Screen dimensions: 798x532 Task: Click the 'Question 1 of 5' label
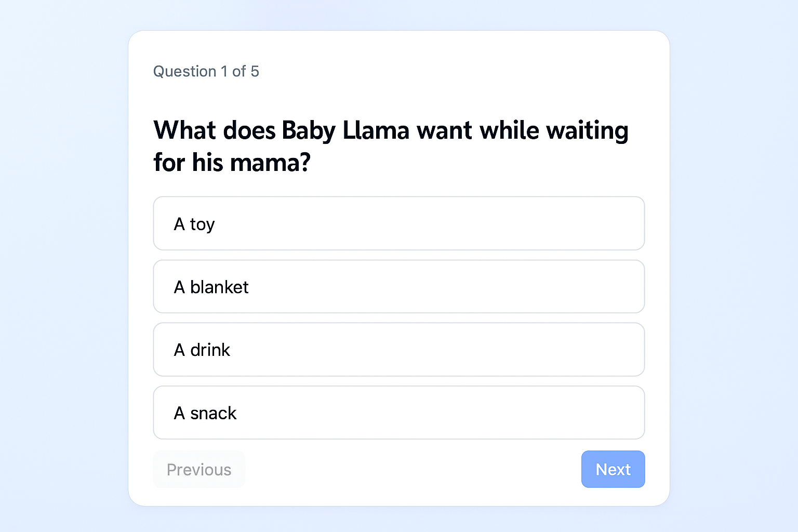click(206, 71)
